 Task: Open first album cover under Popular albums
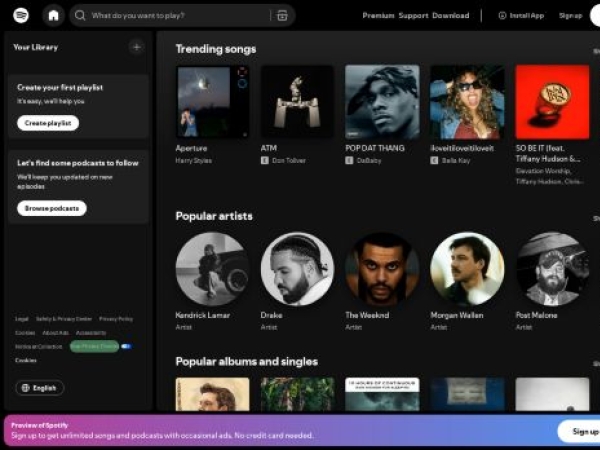point(212,394)
